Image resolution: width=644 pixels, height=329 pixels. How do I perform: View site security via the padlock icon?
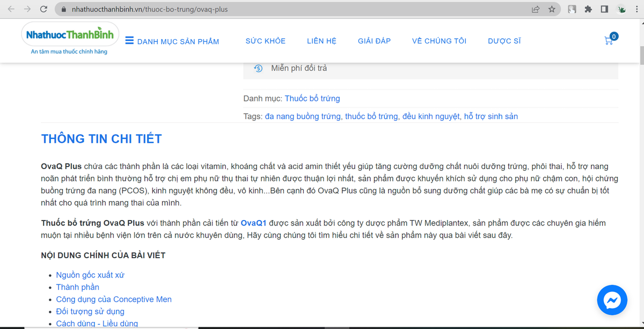click(64, 9)
